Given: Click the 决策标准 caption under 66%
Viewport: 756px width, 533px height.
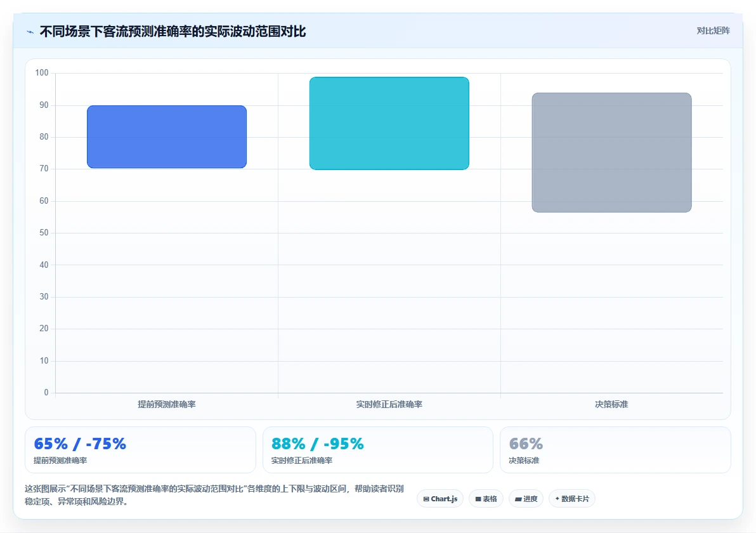Looking at the screenshot, I should (x=524, y=461).
